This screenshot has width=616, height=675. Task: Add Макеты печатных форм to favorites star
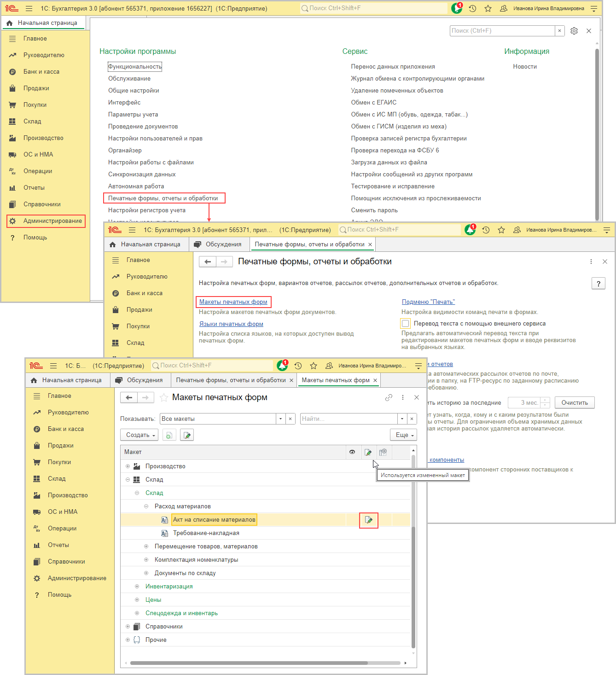click(x=163, y=397)
